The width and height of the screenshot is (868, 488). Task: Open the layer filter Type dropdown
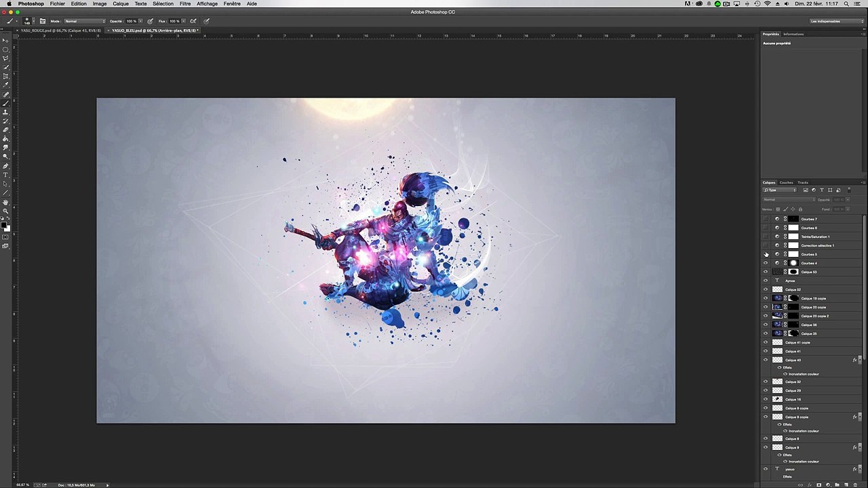click(780, 190)
